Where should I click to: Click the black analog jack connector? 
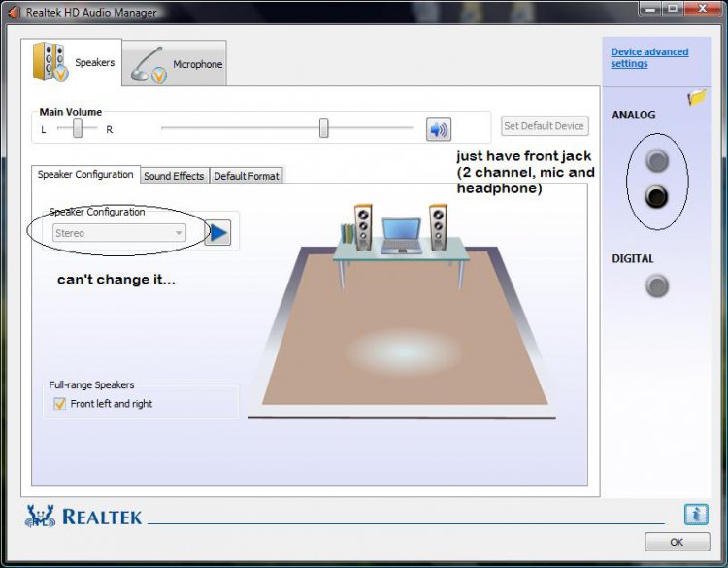(656, 197)
